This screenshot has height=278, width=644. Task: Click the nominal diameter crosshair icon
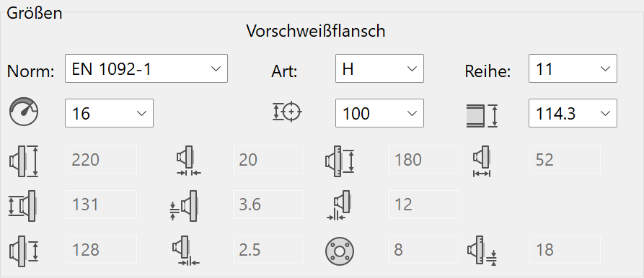pos(287,112)
